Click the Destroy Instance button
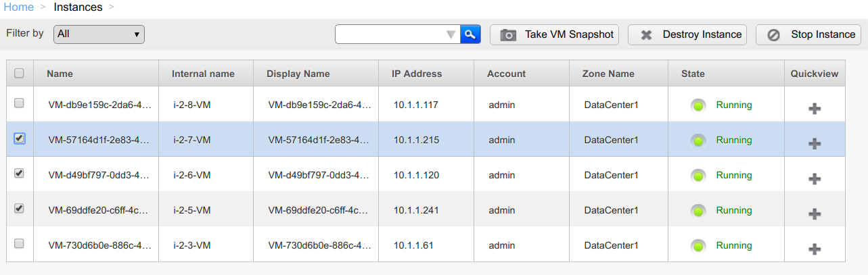868x275 pixels. point(687,34)
